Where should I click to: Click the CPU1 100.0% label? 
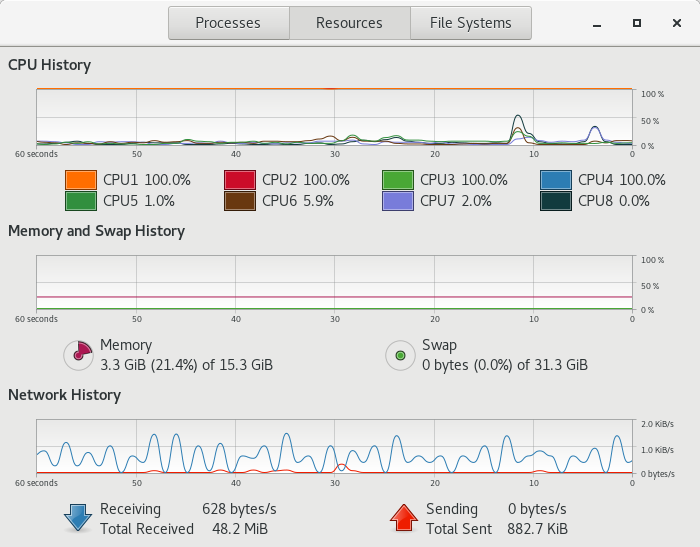(x=147, y=180)
